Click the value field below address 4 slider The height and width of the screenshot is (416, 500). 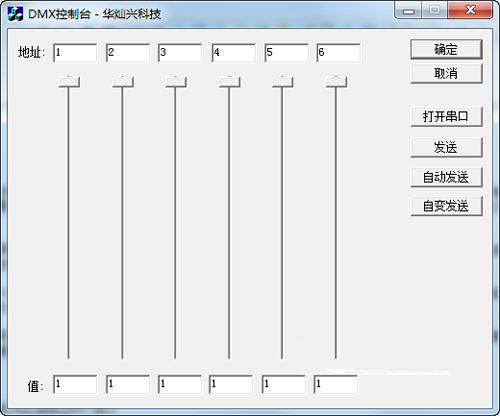[x=231, y=385]
